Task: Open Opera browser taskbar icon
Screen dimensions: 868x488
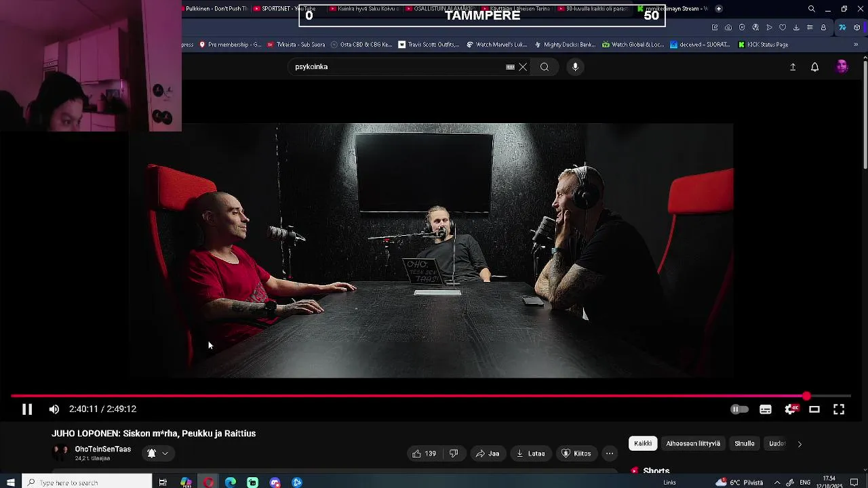Action: point(208,483)
